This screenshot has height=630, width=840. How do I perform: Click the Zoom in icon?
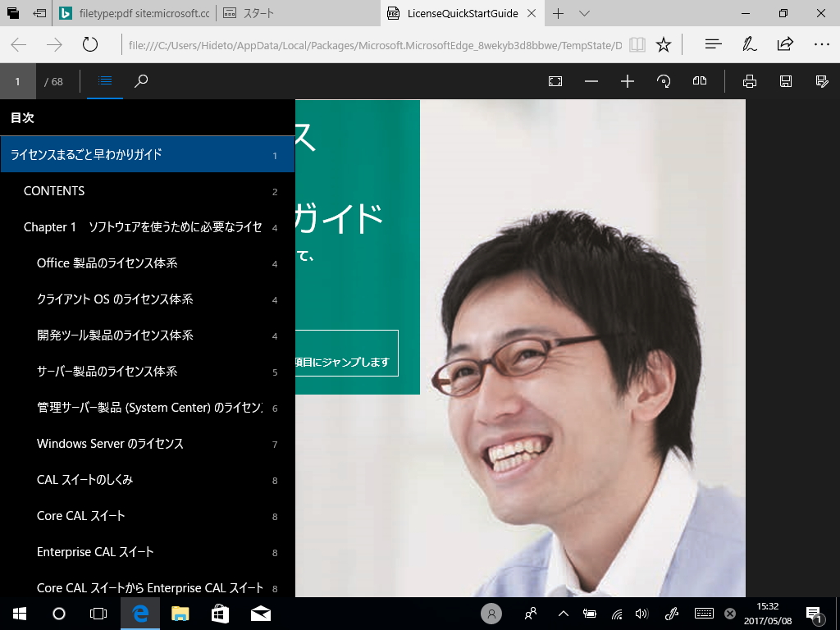[x=627, y=81]
